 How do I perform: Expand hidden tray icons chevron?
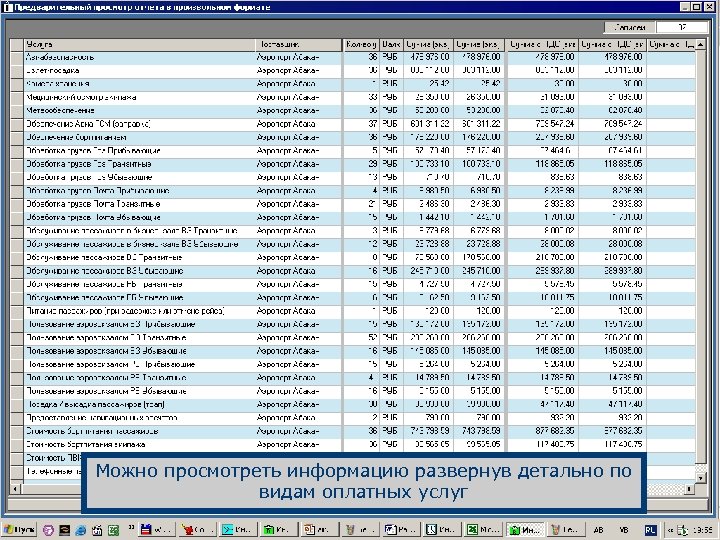coord(670,530)
